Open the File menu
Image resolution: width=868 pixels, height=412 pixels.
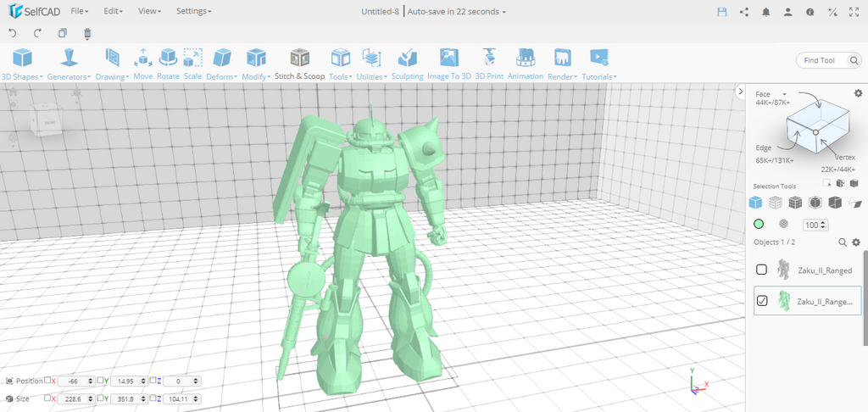tap(80, 11)
